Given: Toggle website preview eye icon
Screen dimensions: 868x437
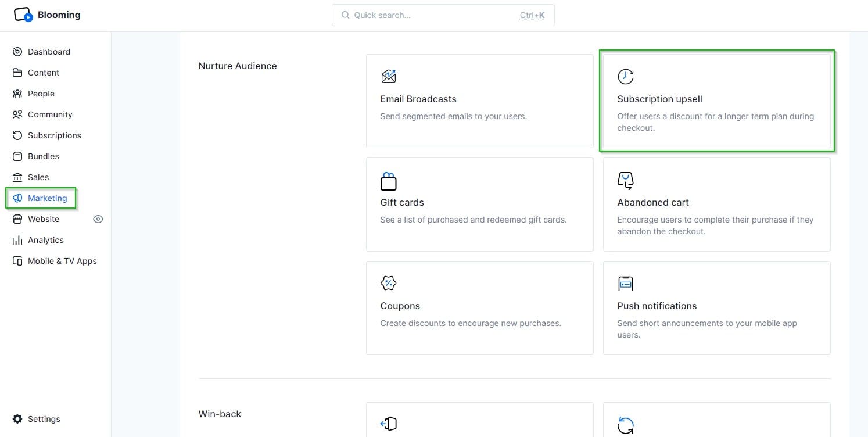Looking at the screenshot, I should coord(98,219).
